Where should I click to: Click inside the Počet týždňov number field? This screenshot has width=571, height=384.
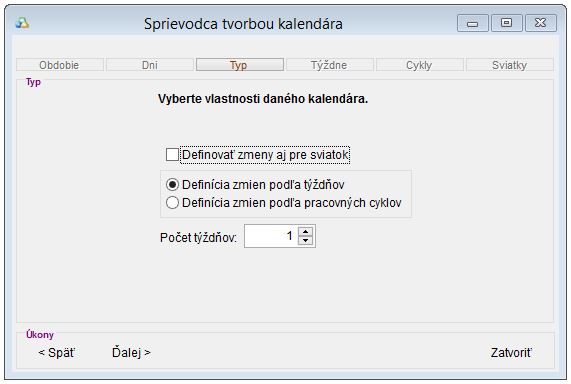click(x=271, y=236)
